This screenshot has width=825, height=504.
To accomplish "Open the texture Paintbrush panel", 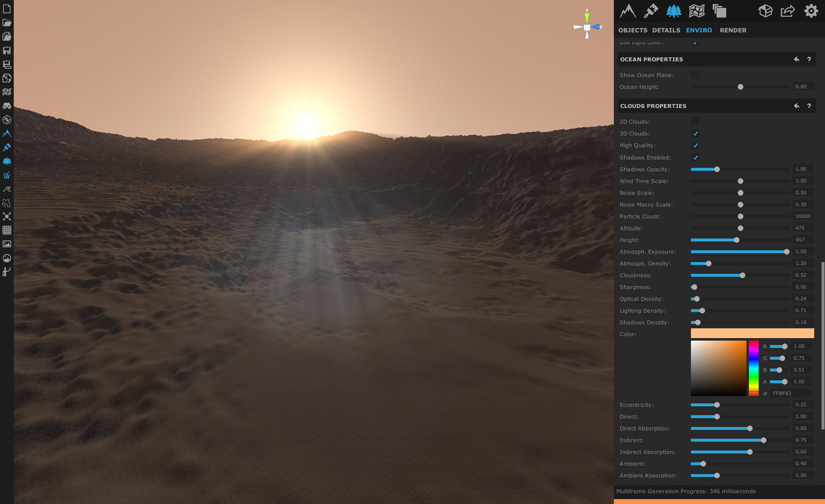I will point(651,11).
